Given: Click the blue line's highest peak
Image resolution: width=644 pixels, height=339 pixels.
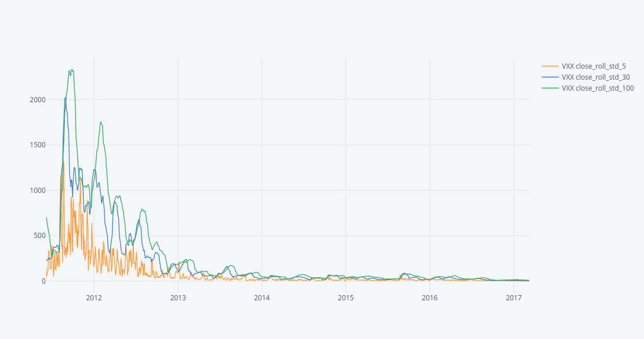Looking at the screenshot, I should [65, 98].
